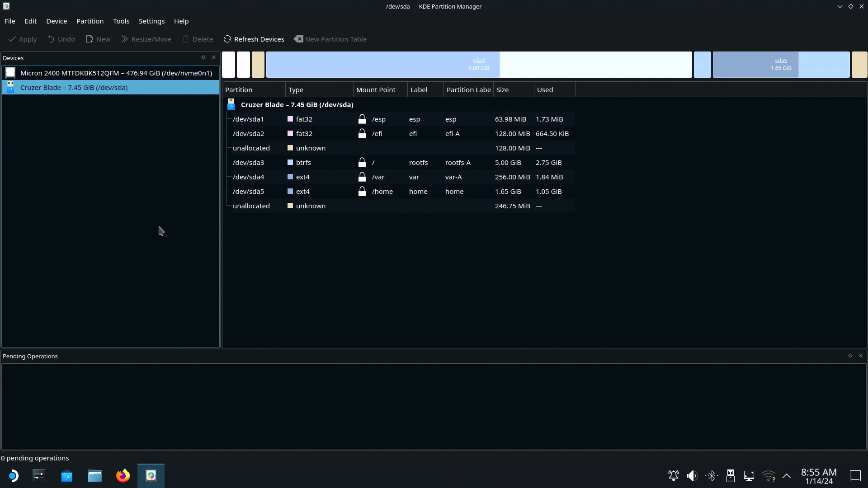
Task: Click the New Partition Table toolbar icon
Action: pyautogui.click(x=298, y=39)
